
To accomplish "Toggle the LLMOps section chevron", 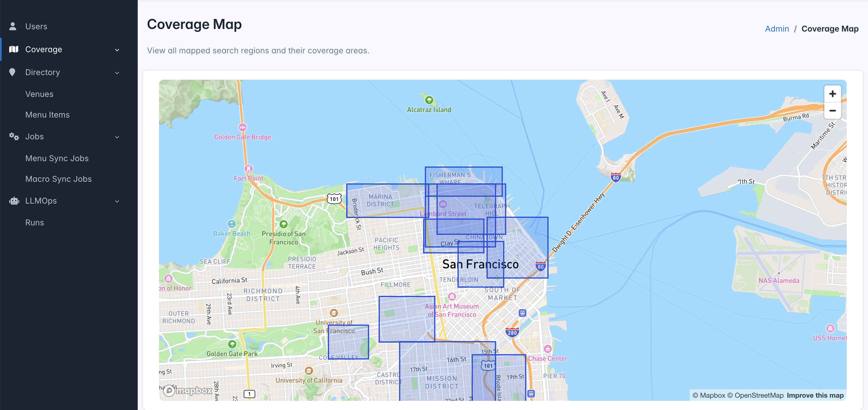I will (x=117, y=201).
